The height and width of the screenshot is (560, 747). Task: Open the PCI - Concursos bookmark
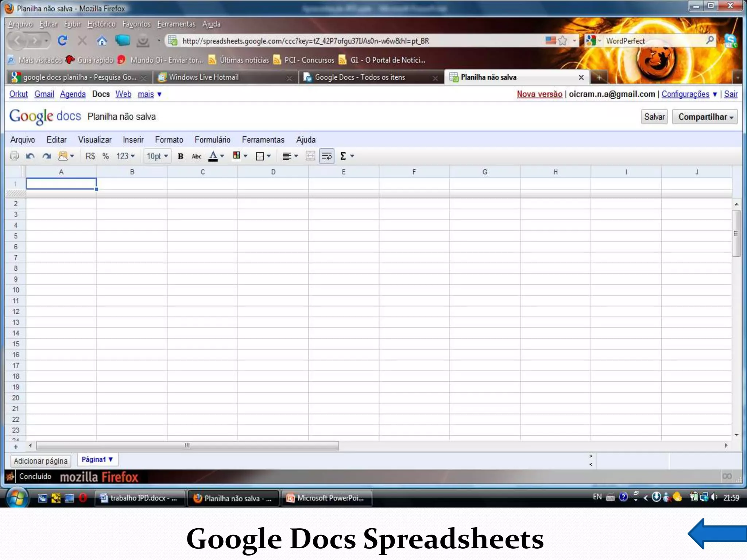pyautogui.click(x=304, y=60)
